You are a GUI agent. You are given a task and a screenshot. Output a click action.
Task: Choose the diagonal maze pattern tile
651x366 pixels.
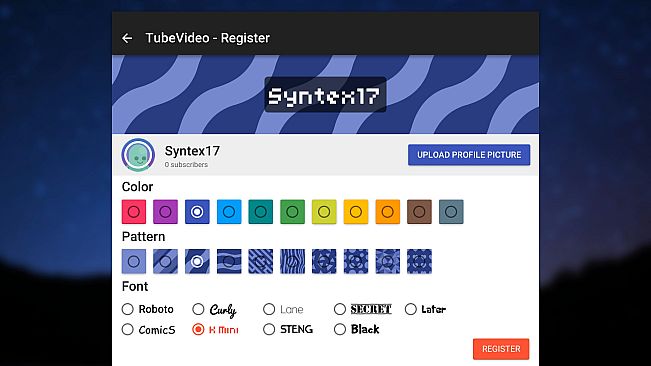(261, 261)
